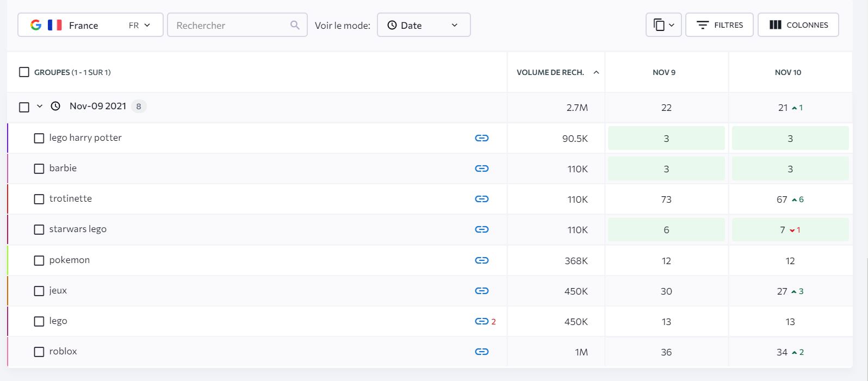Click trotinette Nov 10 position 67
The width and height of the screenshot is (868, 381).
tap(782, 199)
